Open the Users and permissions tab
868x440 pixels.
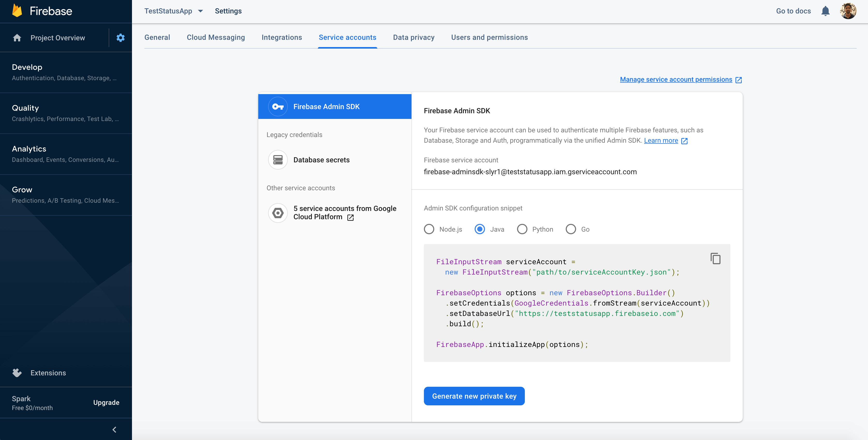pos(489,37)
